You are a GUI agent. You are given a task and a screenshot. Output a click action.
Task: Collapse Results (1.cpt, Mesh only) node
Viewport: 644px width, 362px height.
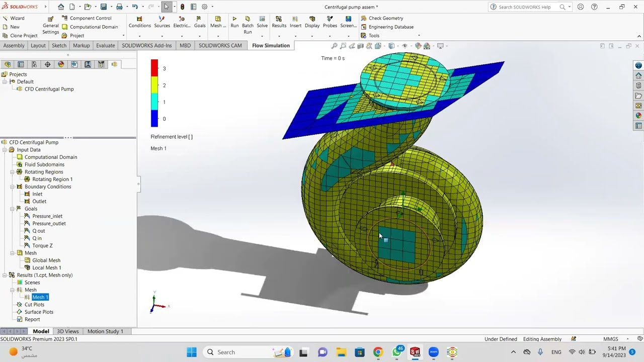tap(5, 275)
